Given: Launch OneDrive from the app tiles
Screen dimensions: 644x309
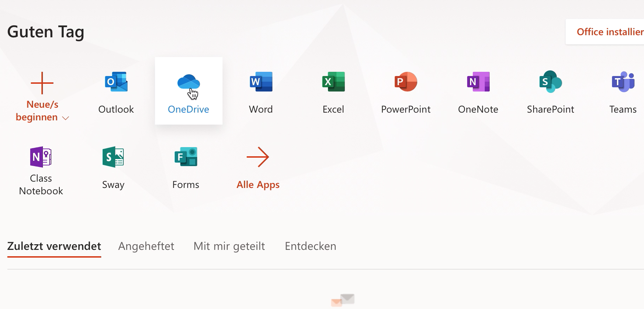Looking at the screenshot, I should click(188, 83).
